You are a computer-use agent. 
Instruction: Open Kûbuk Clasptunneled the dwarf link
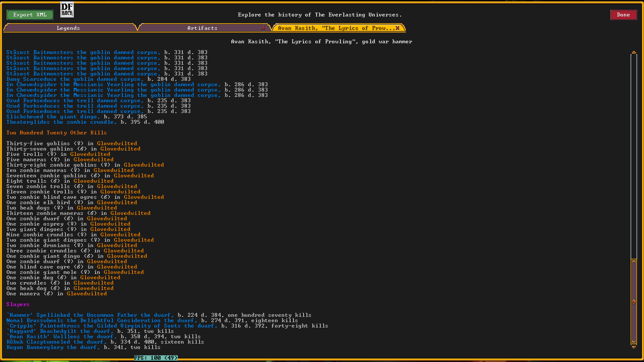pyautogui.click(x=56, y=342)
